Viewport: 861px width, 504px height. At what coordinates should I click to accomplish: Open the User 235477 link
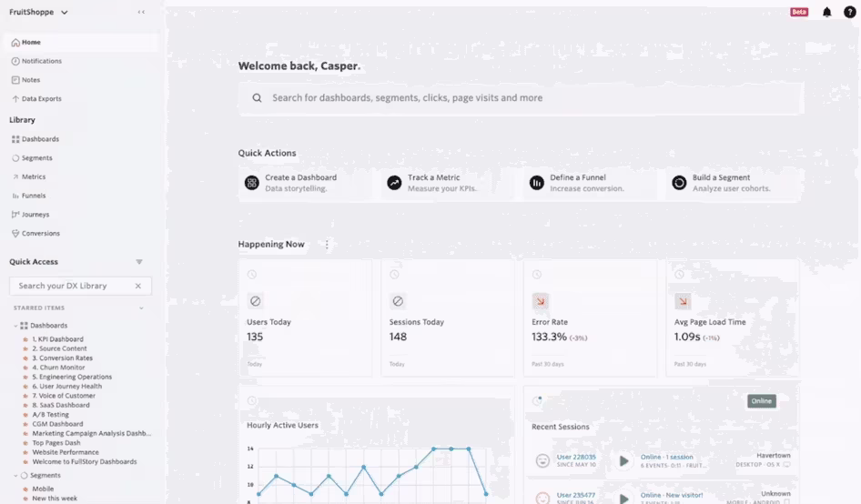[576, 495]
